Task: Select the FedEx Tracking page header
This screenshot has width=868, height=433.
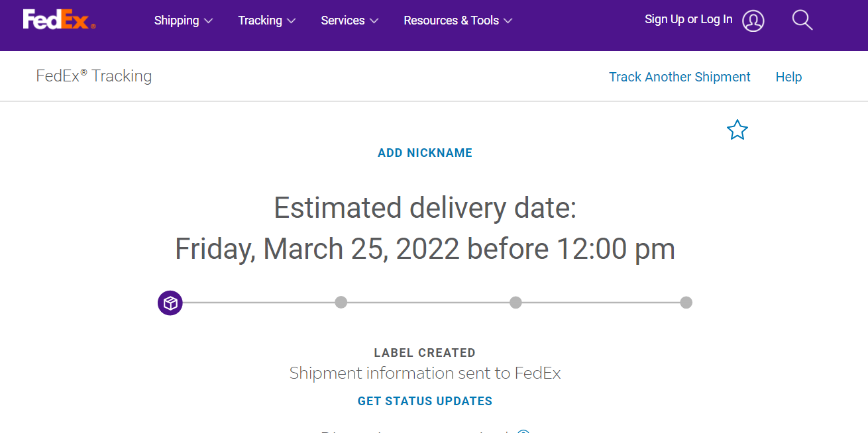Action: [93, 75]
